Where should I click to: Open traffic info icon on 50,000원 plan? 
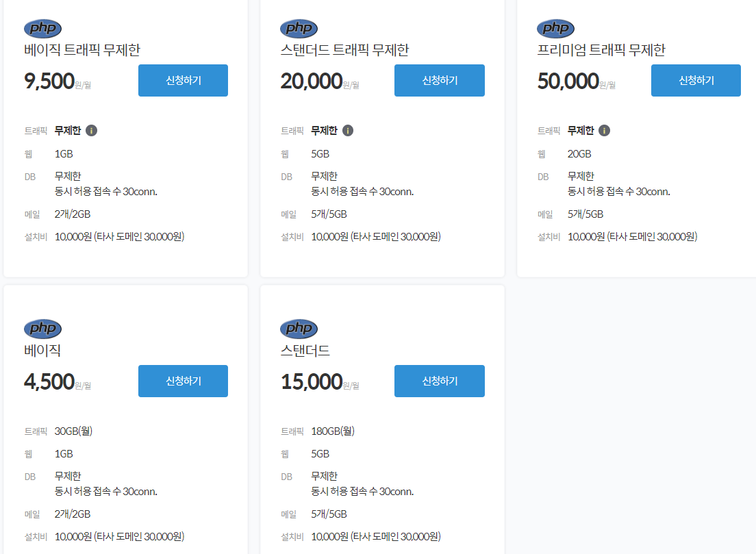605,130
